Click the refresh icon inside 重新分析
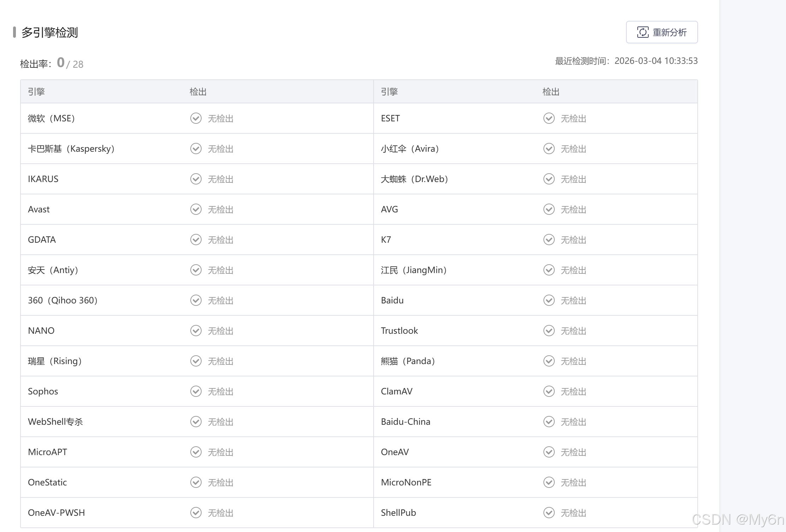The height and width of the screenshot is (532, 786). click(643, 32)
